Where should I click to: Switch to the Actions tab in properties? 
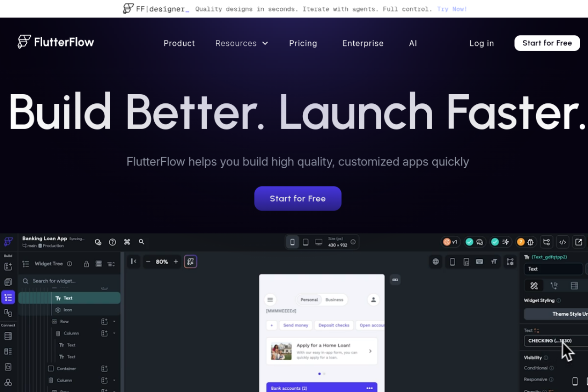[x=554, y=285]
